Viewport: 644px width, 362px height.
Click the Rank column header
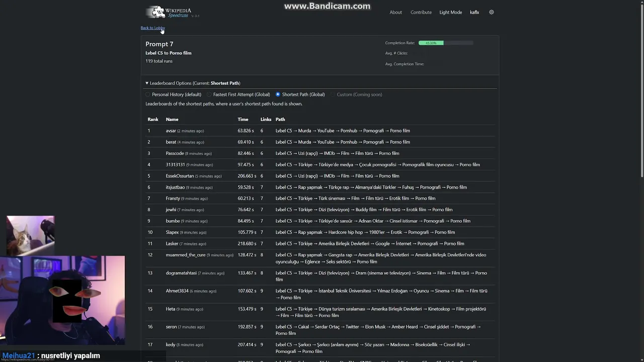[153, 119]
